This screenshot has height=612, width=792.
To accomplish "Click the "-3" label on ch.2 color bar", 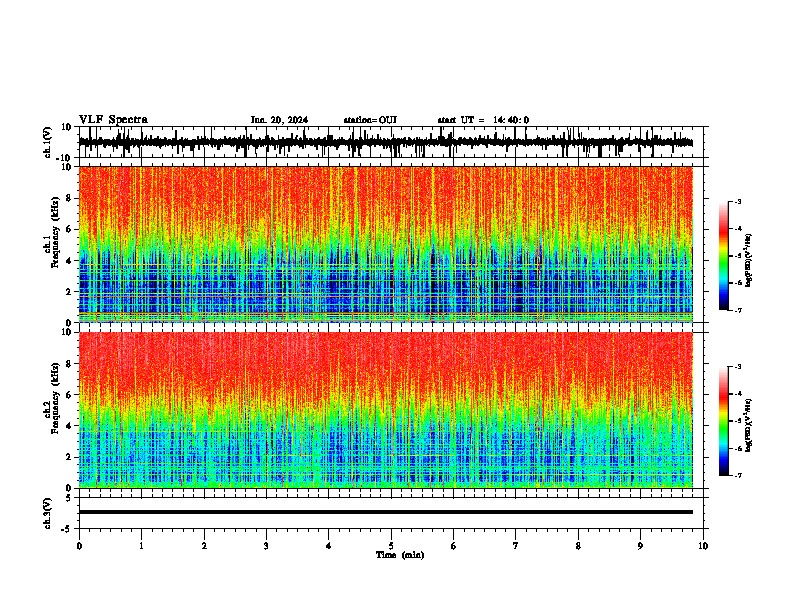I will [x=738, y=367].
